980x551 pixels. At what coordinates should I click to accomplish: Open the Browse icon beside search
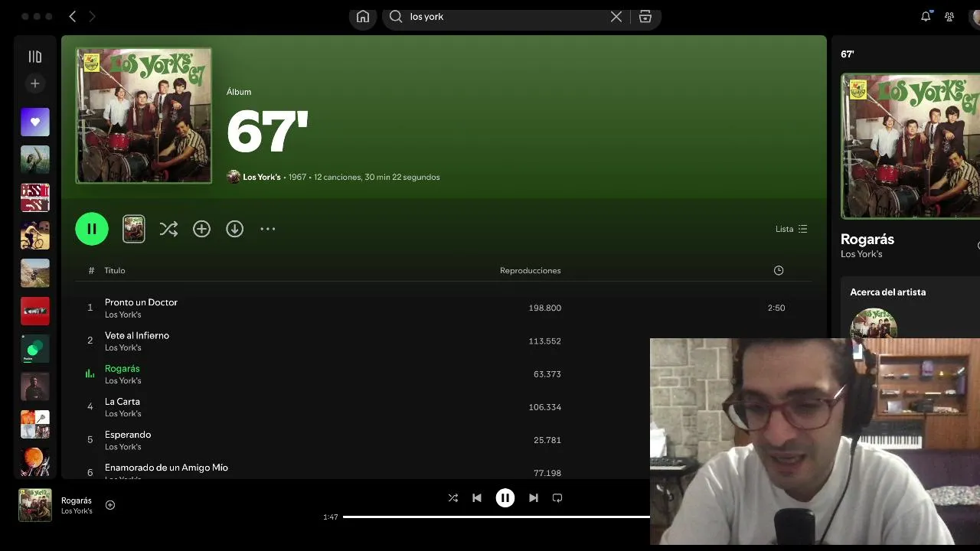[x=645, y=16]
